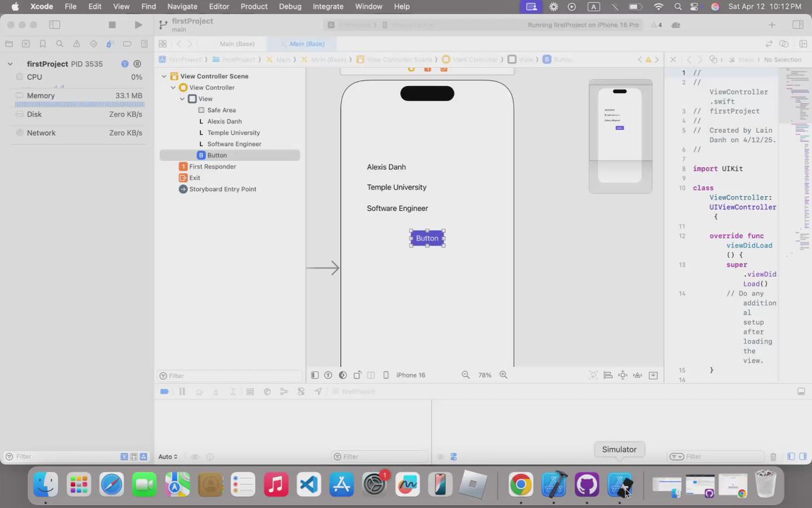Viewport: 812px width, 508px height.
Task: Click the outline Filter field
Action: click(230, 376)
